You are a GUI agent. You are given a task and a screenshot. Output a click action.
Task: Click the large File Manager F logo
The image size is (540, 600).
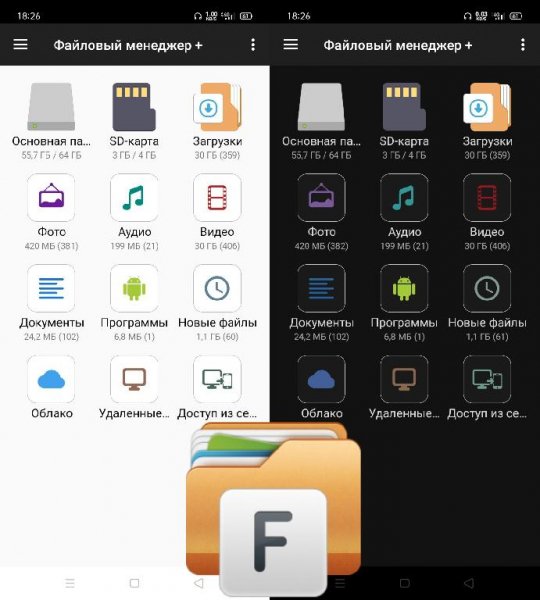tap(273, 509)
